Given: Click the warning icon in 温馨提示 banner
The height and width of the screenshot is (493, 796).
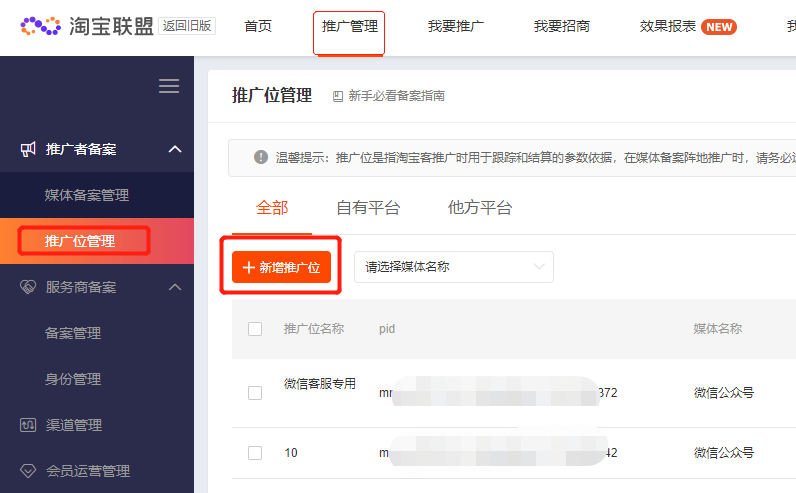Looking at the screenshot, I should pyautogui.click(x=261, y=157).
